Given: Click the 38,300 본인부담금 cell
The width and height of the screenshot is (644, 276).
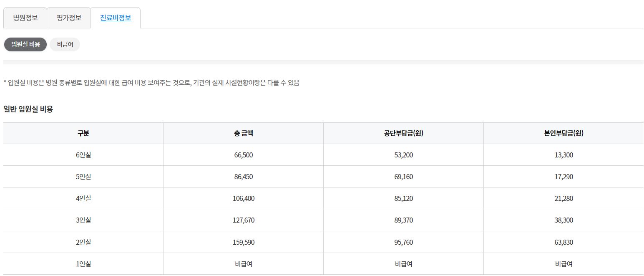Looking at the screenshot, I should [563, 220].
